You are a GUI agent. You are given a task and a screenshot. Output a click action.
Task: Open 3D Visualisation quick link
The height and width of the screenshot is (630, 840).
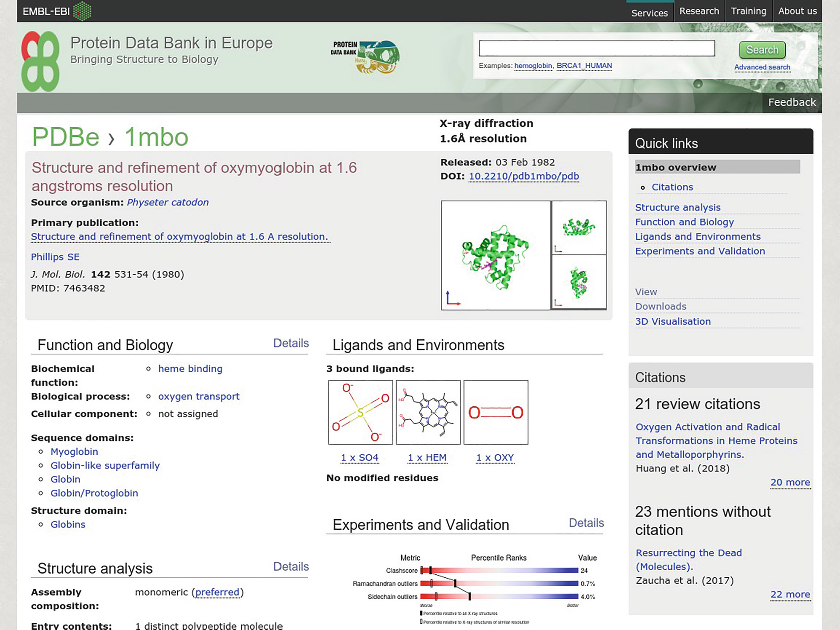[x=673, y=322]
